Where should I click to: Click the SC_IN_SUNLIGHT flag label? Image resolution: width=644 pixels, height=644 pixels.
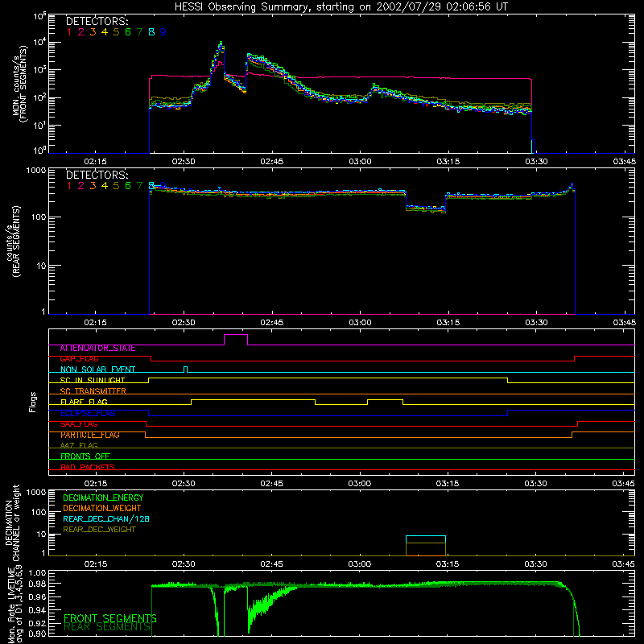[x=93, y=380]
